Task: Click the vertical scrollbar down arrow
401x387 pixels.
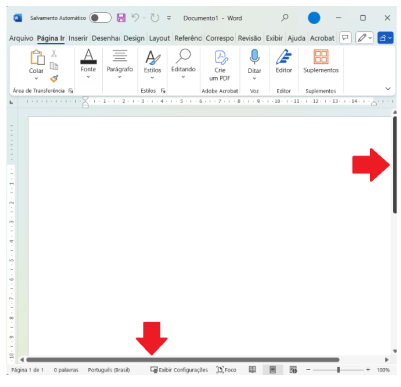Action: pyautogui.click(x=395, y=351)
